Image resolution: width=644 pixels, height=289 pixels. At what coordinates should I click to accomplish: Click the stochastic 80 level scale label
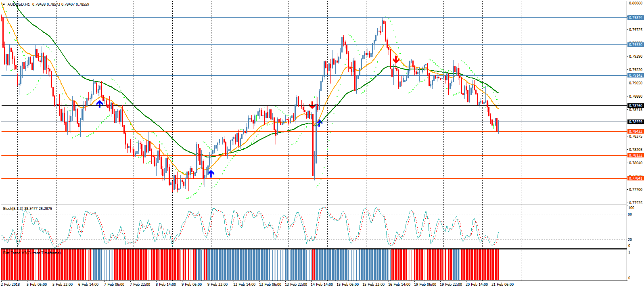point(630,214)
